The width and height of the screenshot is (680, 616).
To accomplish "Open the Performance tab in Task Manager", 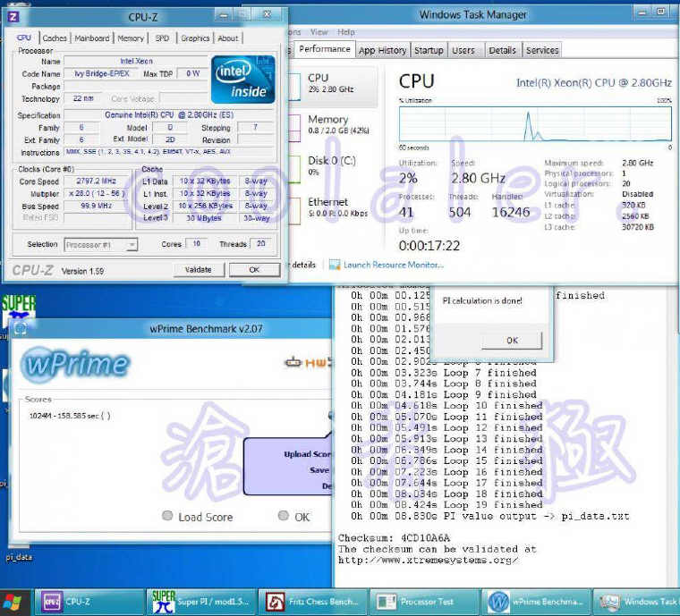I will (325, 49).
